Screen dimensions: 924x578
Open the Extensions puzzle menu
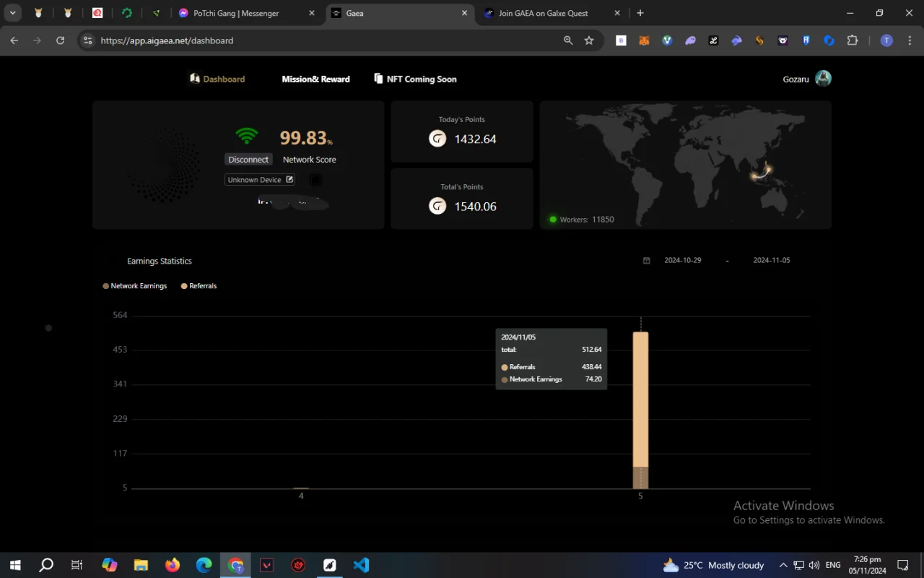click(852, 40)
